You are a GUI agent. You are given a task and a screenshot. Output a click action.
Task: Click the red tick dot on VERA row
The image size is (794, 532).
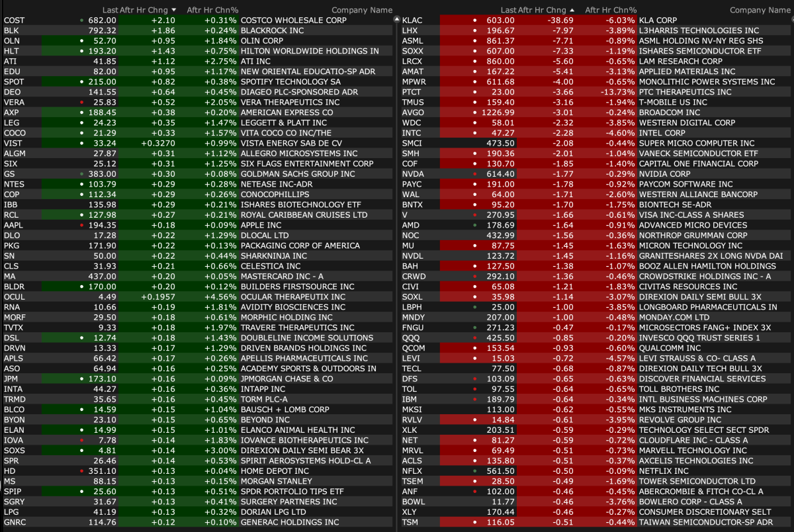pos(81,103)
